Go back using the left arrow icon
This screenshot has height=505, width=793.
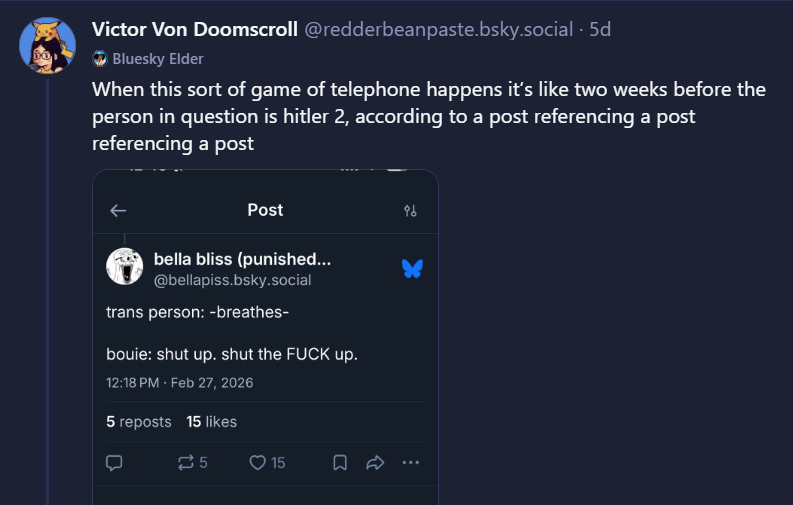(118, 211)
